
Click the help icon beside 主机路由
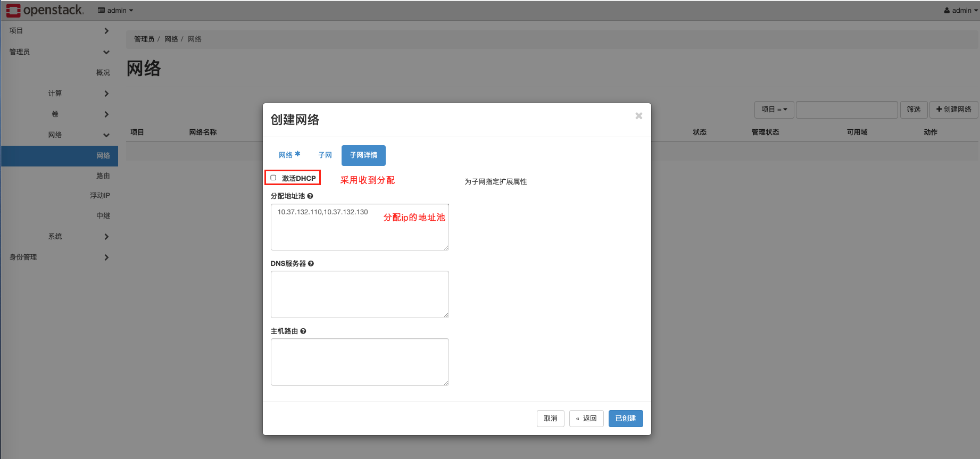[x=303, y=331]
